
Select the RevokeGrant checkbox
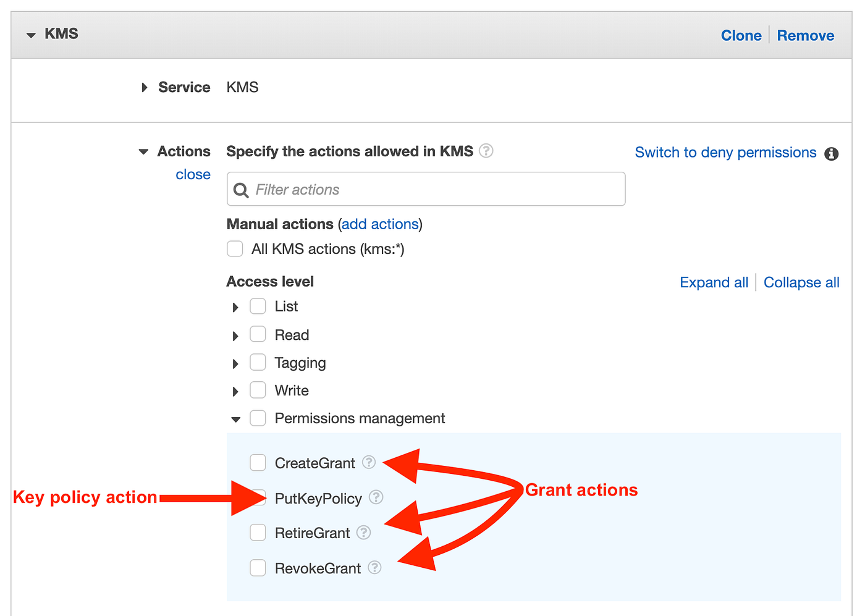pyautogui.click(x=258, y=567)
